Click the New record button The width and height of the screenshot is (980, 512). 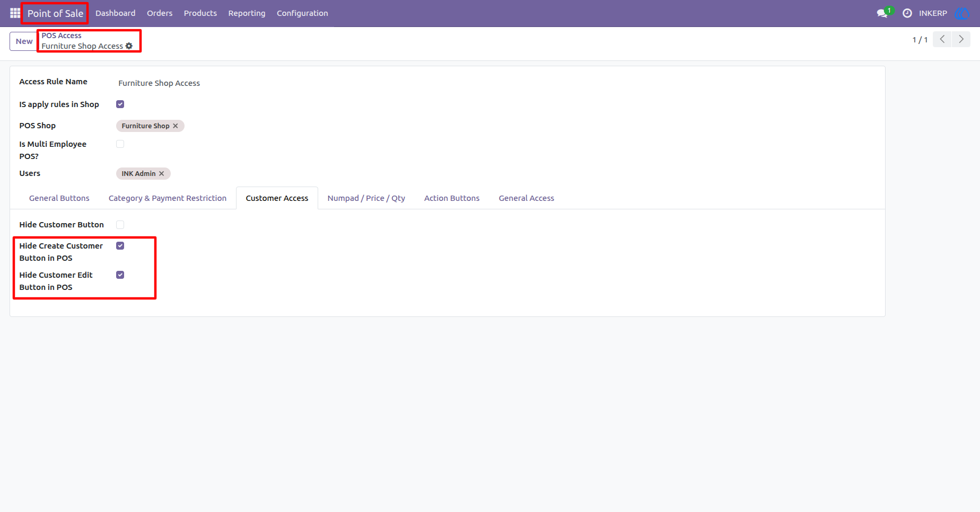point(24,41)
